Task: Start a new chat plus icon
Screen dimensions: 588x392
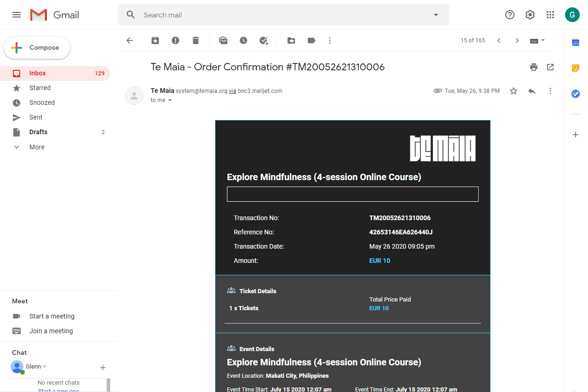Action: [103, 368]
